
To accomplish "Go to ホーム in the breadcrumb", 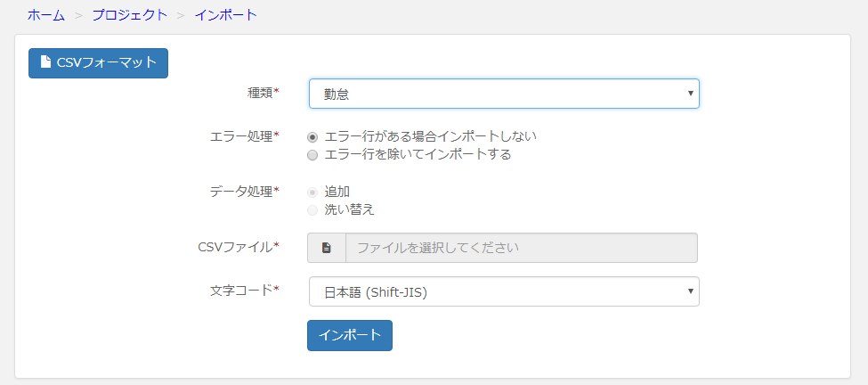I will tap(46, 15).
